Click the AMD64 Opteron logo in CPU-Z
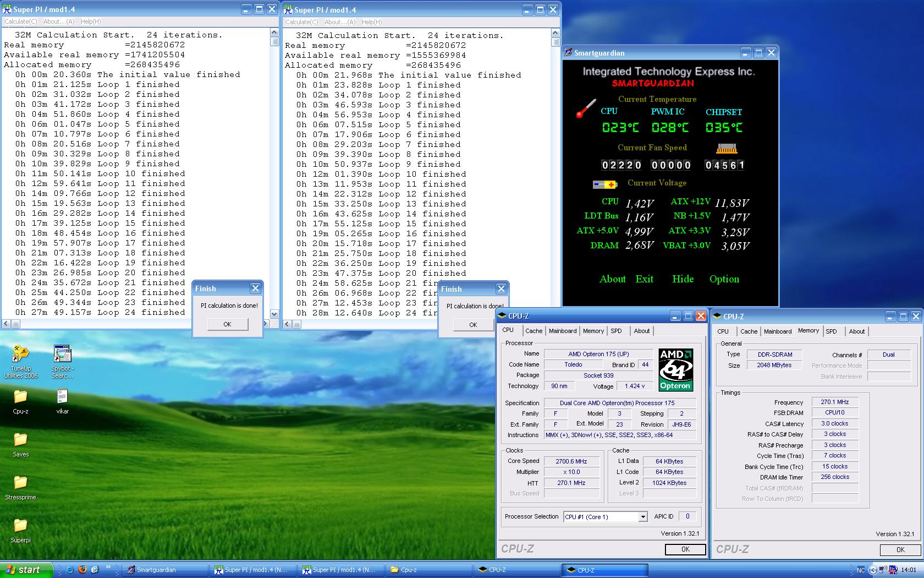 675,369
